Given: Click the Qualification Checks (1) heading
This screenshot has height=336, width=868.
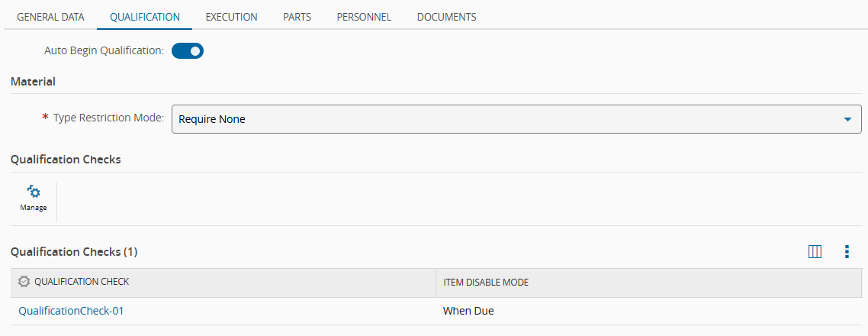Looking at the screenshot, I should (x=74, y=251).
